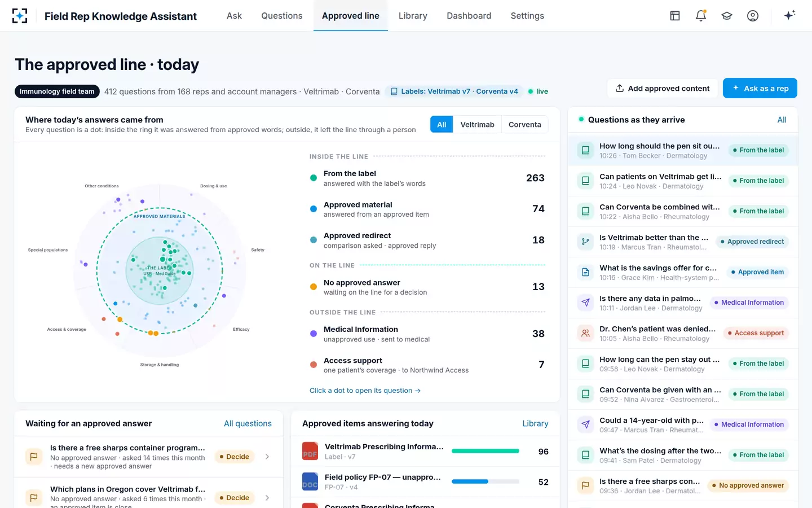Click 'Click a dot to open its question' link
Screen dimensions: 812x508
(x=365, y=391)
